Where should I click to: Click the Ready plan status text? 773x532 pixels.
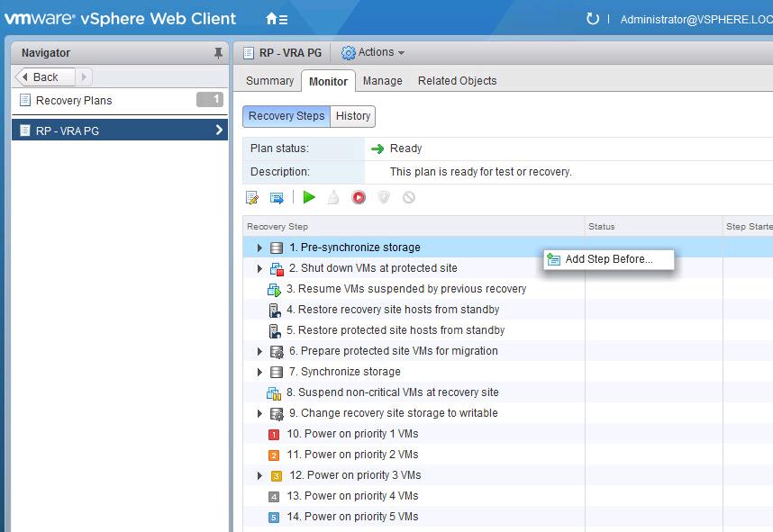[405, 149]
